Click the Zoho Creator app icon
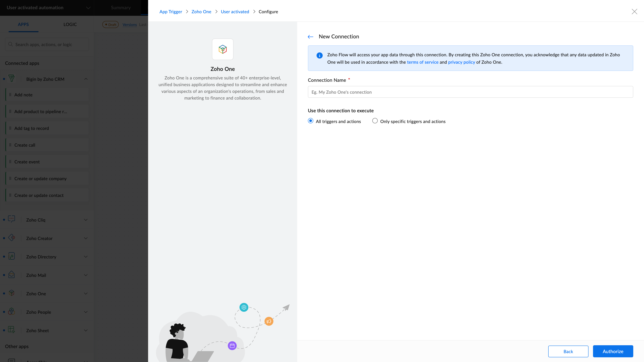 (x=12, y=238)
